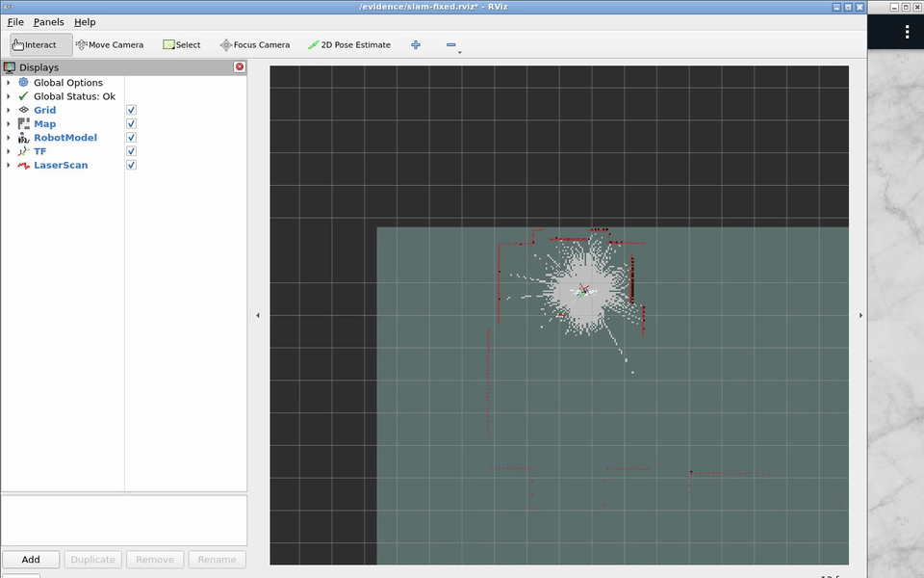Pick the 2D Pose Estimate tool
Viewport: 924px width, 578px height.
pyautogui.click(x=348, y=45)
